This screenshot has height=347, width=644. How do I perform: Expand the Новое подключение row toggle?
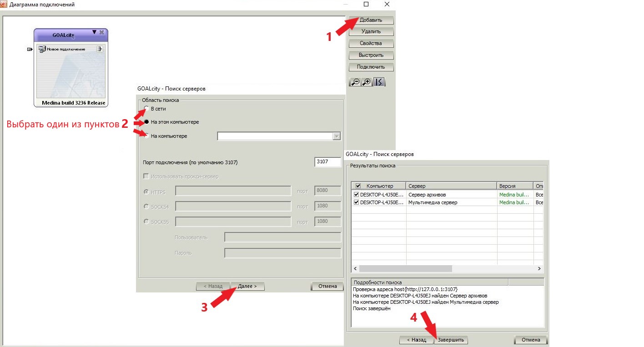click(100, 49)
